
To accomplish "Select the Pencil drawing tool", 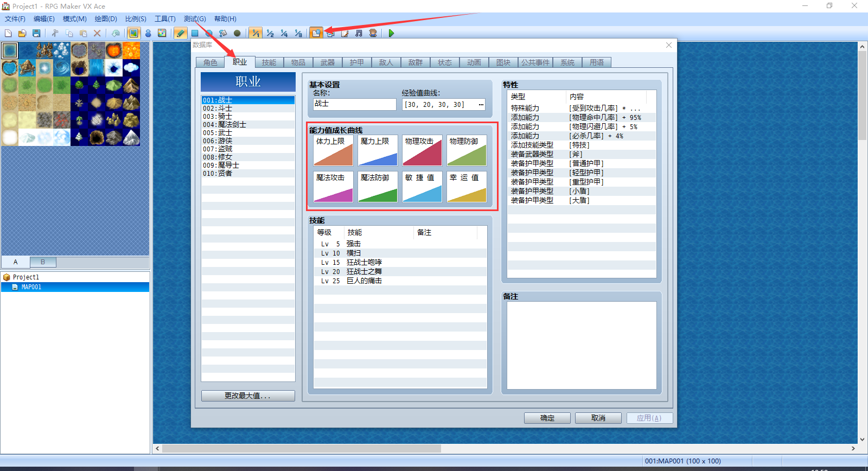I will coord(181,33).
